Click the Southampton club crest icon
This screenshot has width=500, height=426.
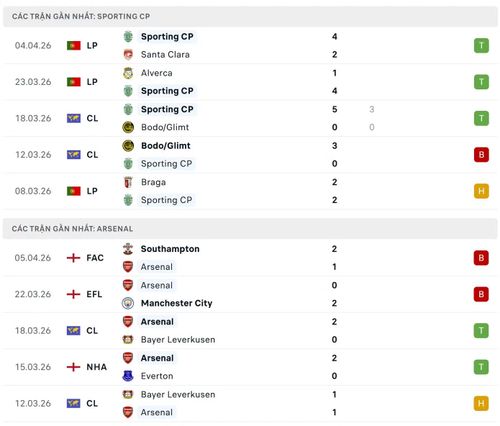coord(128,249)
